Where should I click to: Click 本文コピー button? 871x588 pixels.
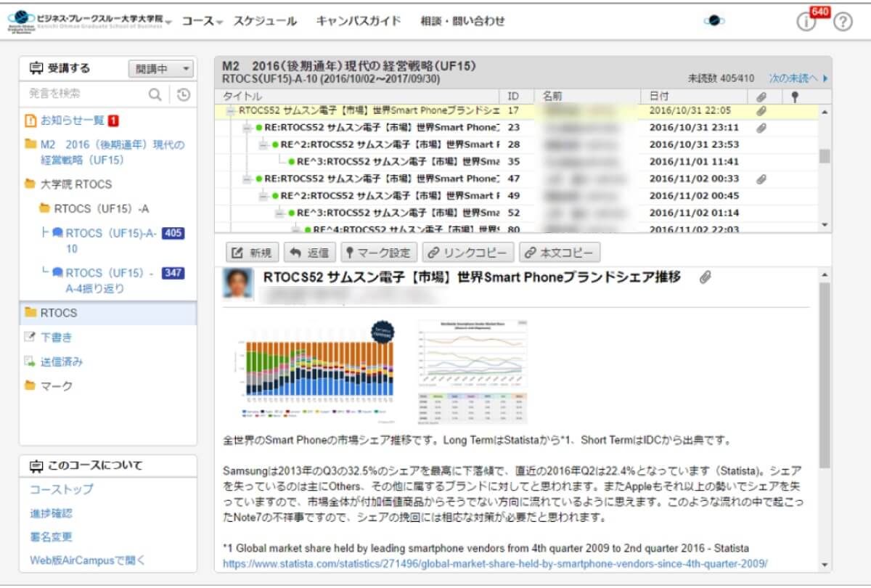pos(560,253)
